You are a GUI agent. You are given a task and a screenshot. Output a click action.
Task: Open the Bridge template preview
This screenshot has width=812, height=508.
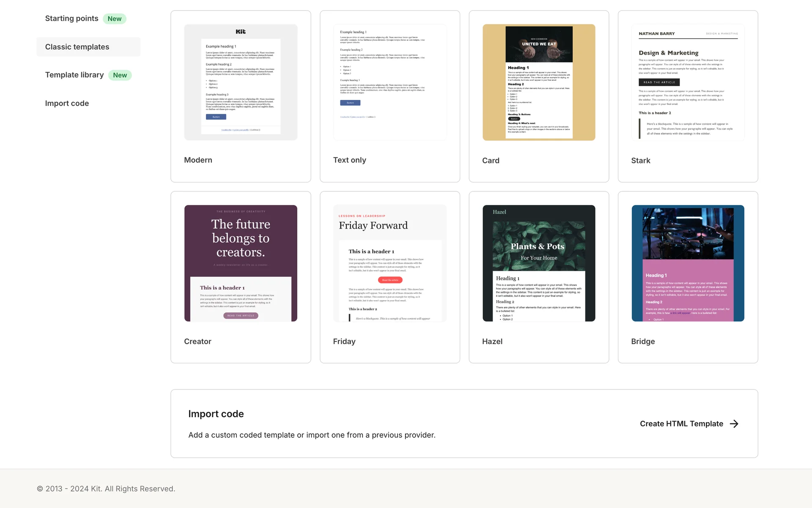688,263
